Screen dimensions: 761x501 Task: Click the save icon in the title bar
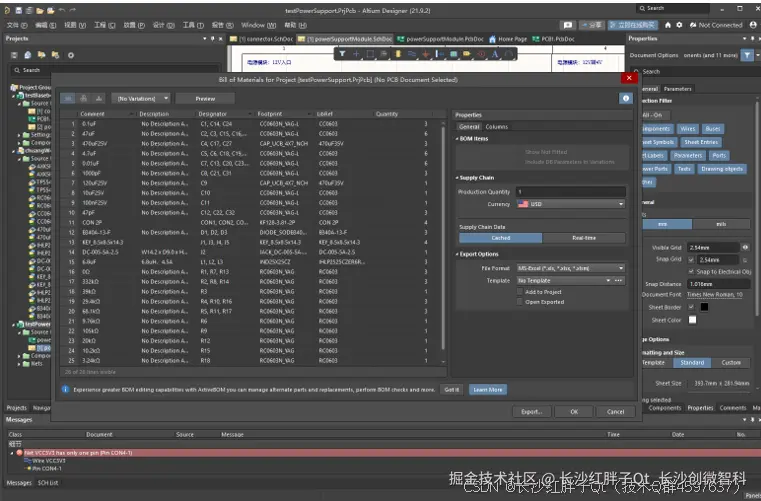(18, 10)
